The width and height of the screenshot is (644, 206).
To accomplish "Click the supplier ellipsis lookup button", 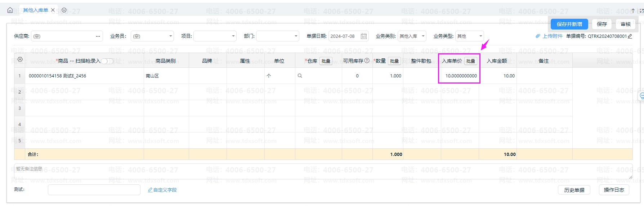I will click(98, 36).
